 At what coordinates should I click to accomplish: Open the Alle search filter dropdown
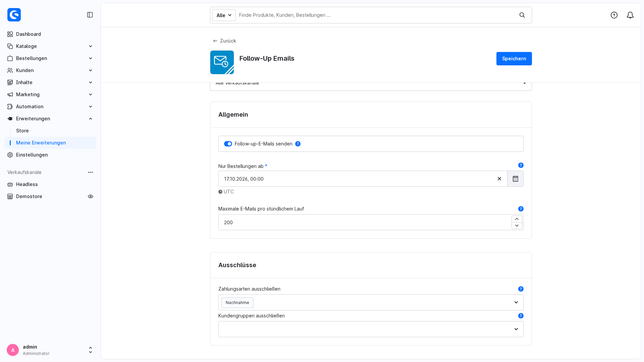(224, 15)
